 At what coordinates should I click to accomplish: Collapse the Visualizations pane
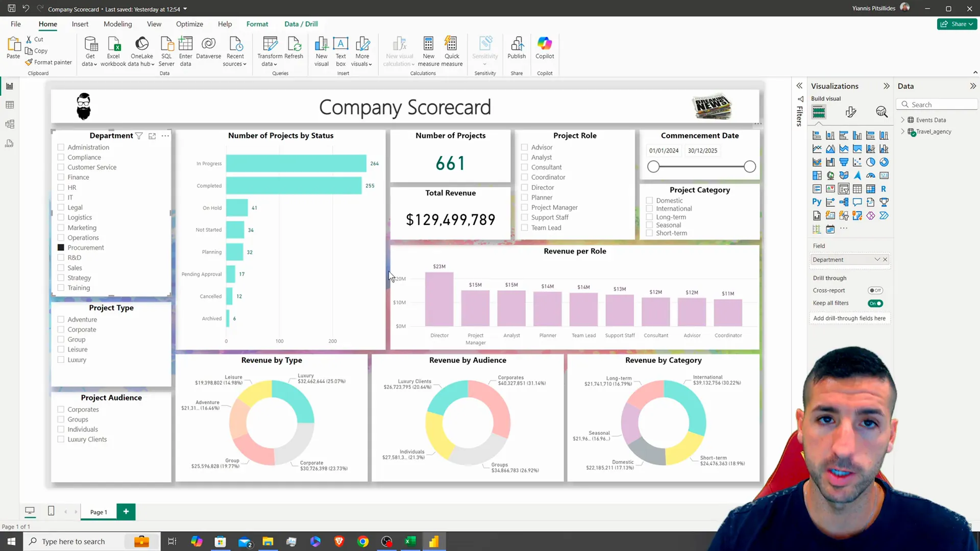886,86
